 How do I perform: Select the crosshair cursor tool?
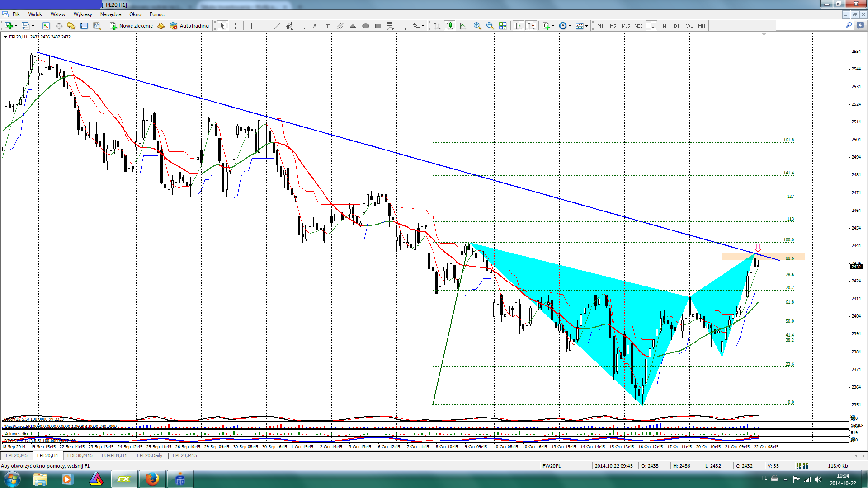point(235,26)
